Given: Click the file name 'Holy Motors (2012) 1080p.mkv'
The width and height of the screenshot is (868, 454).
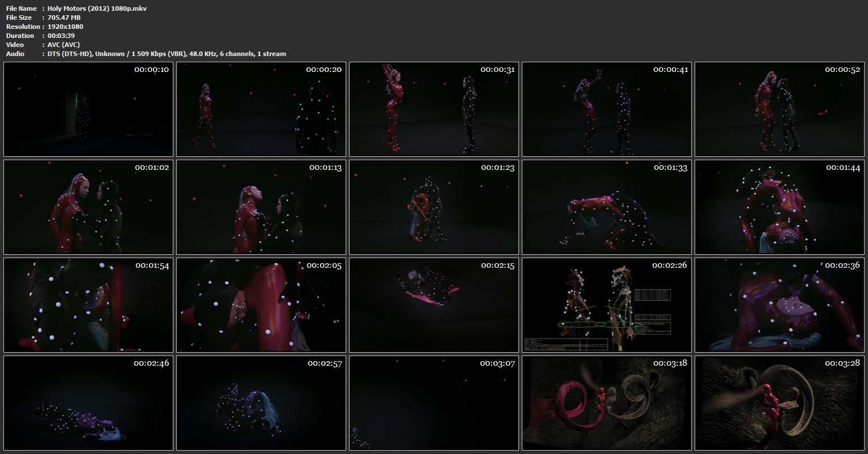Looking at the screenshot, I should coord(97,8).
